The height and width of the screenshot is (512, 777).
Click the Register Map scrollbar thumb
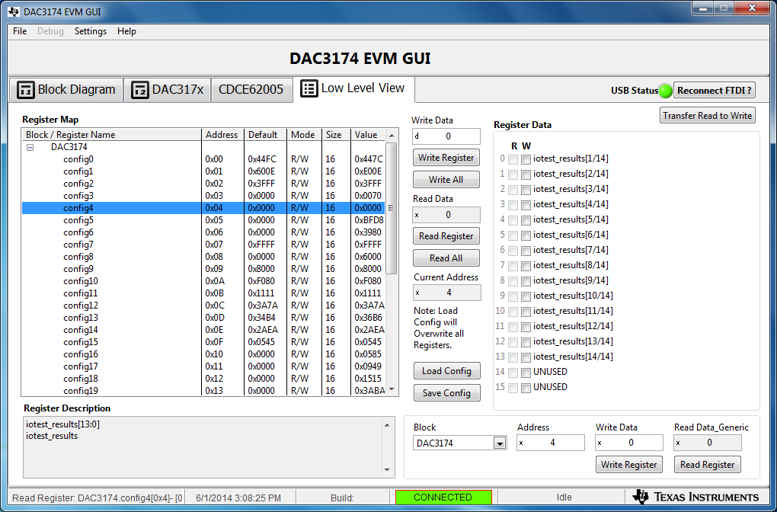pyautogui.click(x=391, y=208)
